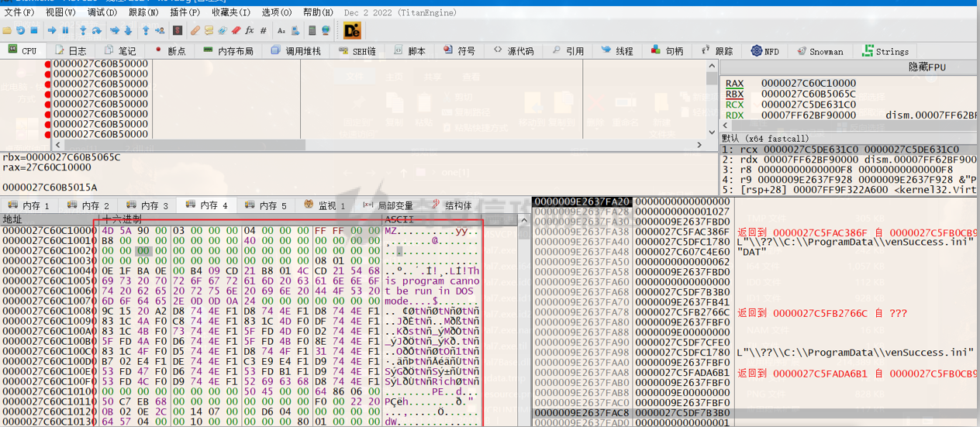Click the Pause execution icon
The image size is (980, 427).
65,30
